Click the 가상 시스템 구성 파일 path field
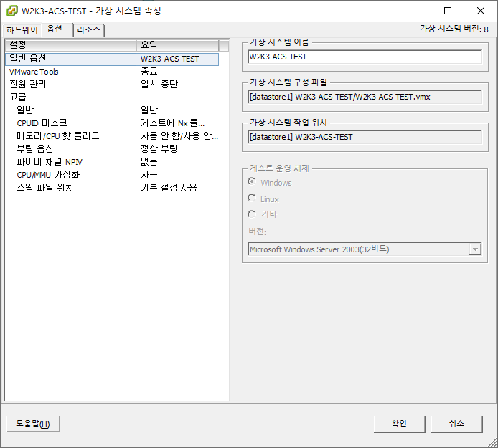The width and height of the screenshot is (498, 448). click(x=365, y=97)
